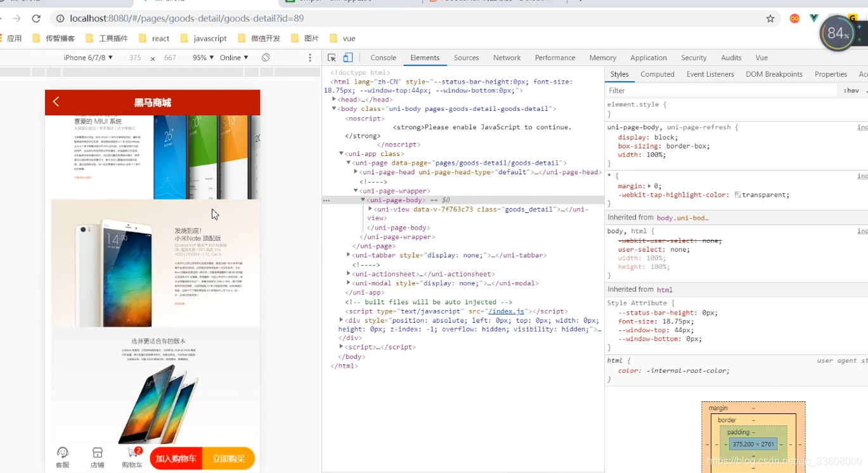
Task: Collapse the uni-page-wrapper node
Action: pyautogui.click(x=356, y=191)
